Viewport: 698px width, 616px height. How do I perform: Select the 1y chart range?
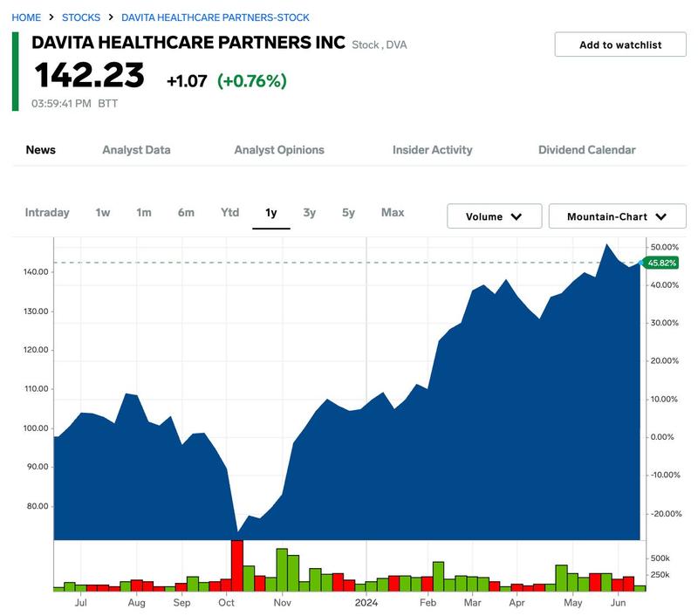pyautogui.click(x=271, y=213)
